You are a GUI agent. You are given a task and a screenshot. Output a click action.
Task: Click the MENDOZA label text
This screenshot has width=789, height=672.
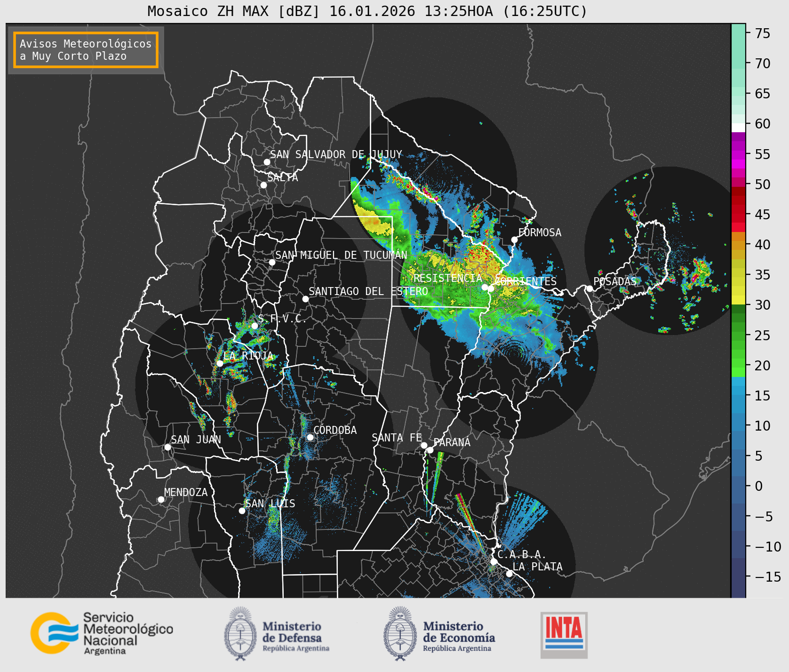coord(186,492)
